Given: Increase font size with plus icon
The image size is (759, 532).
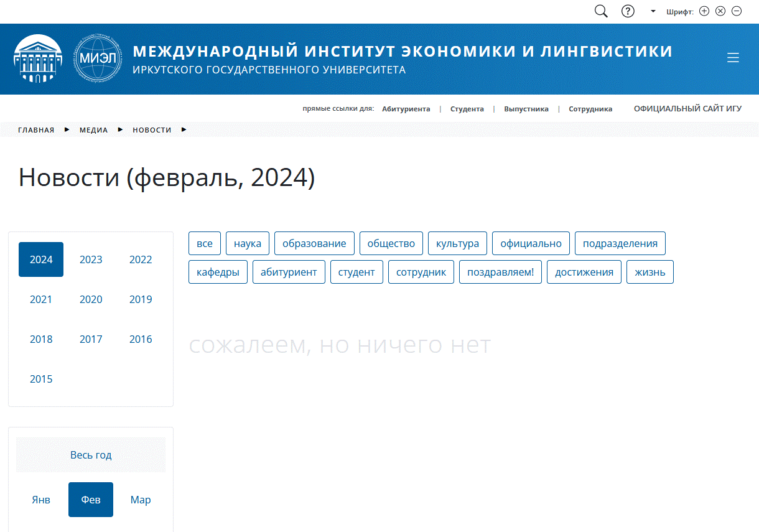Looking at the screenshot, I should click(x=704, y=11).
